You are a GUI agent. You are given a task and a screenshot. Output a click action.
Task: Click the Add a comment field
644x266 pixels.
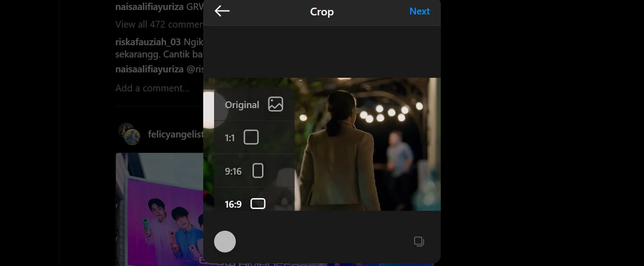coord(153,88)
